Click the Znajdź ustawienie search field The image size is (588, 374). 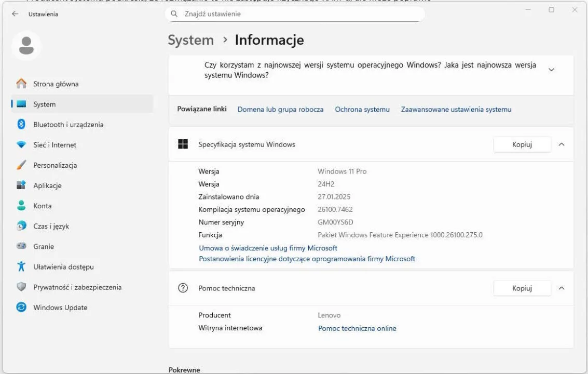(x=301, y=14)
